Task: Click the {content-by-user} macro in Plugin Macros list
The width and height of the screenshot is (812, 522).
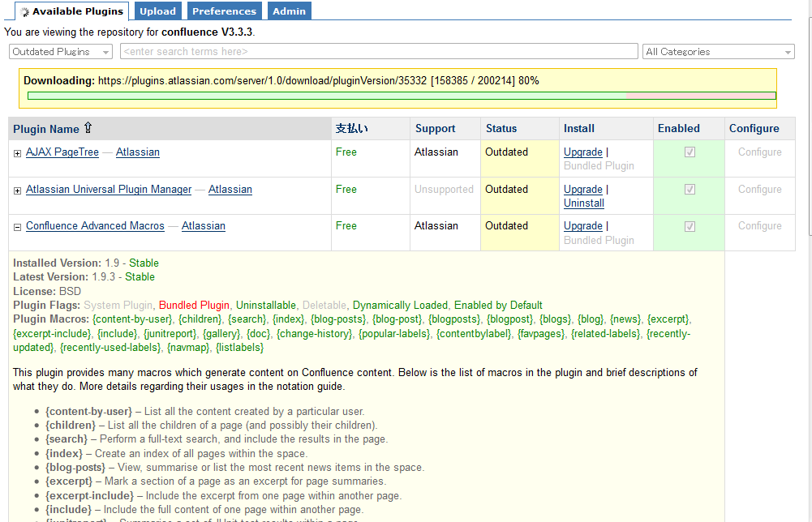Action: point(132,319)
